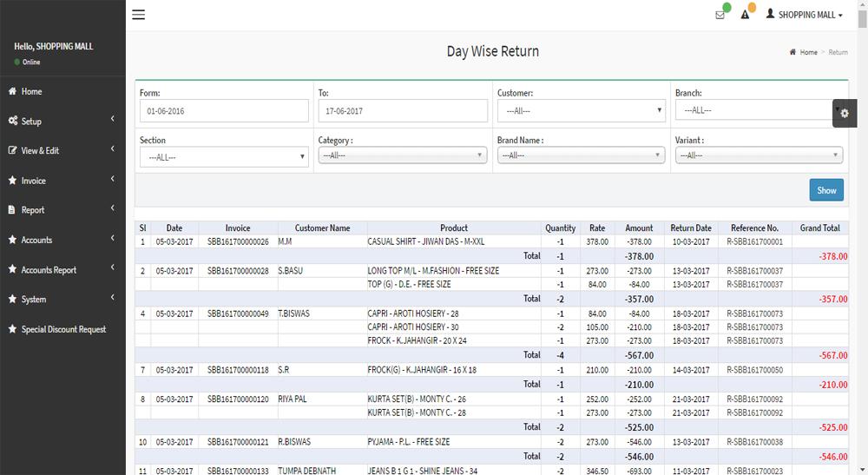Open the settings gear panel
Image resolution: width=868 pixels, height=475 pixels.
tap(845, 113)
